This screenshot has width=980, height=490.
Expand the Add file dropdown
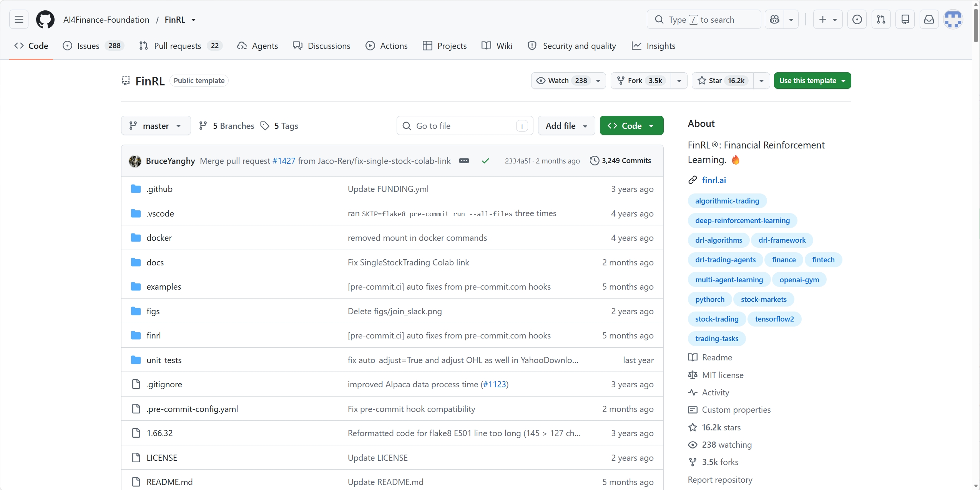click(566, 125)
